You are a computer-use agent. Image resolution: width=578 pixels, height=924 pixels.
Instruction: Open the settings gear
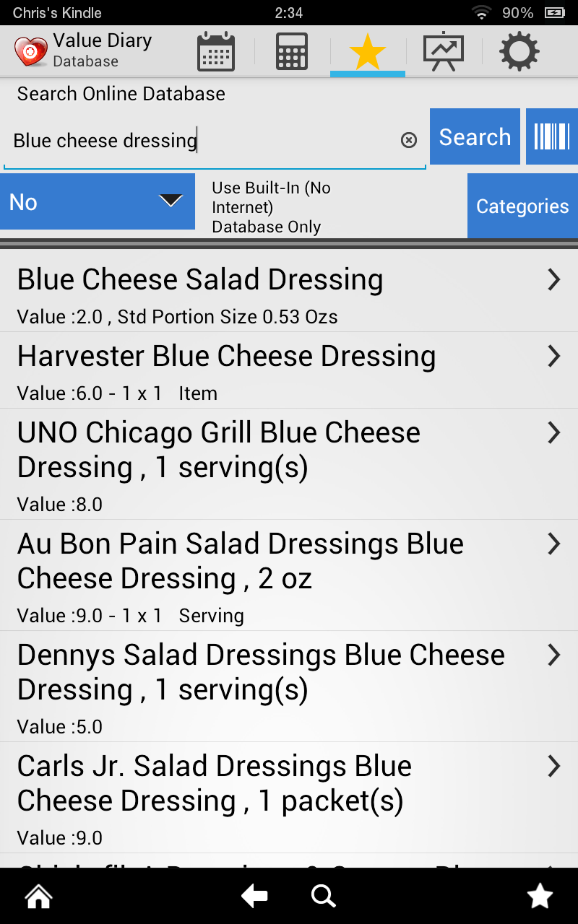[x=519, y=52]
